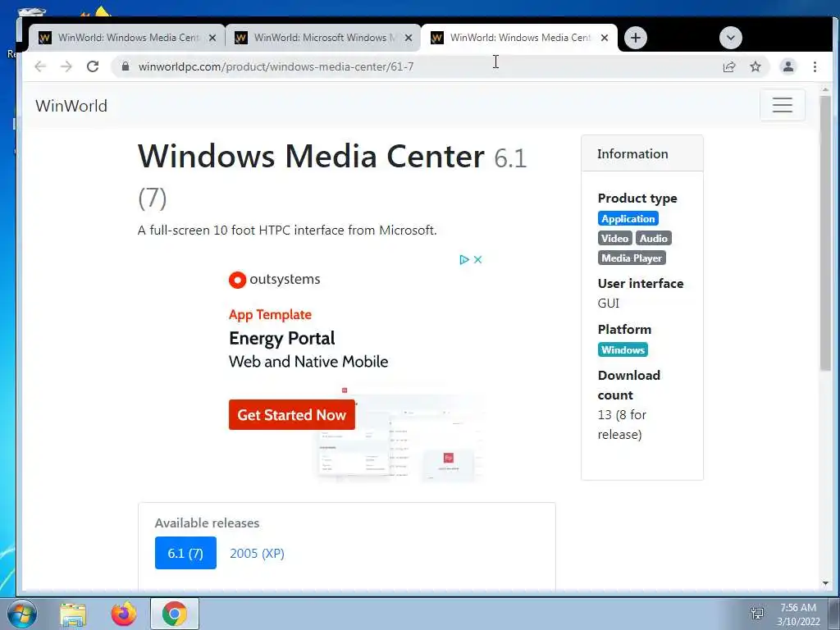Select the active third WinWorld tab

pos(519,38)
